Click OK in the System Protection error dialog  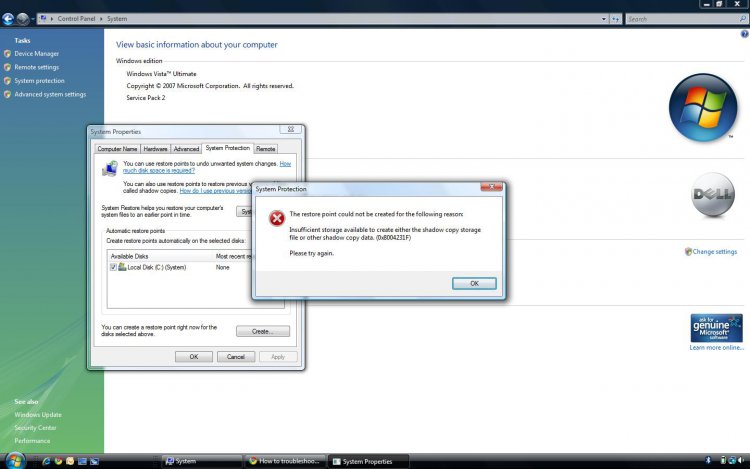[x=474, y=284]
